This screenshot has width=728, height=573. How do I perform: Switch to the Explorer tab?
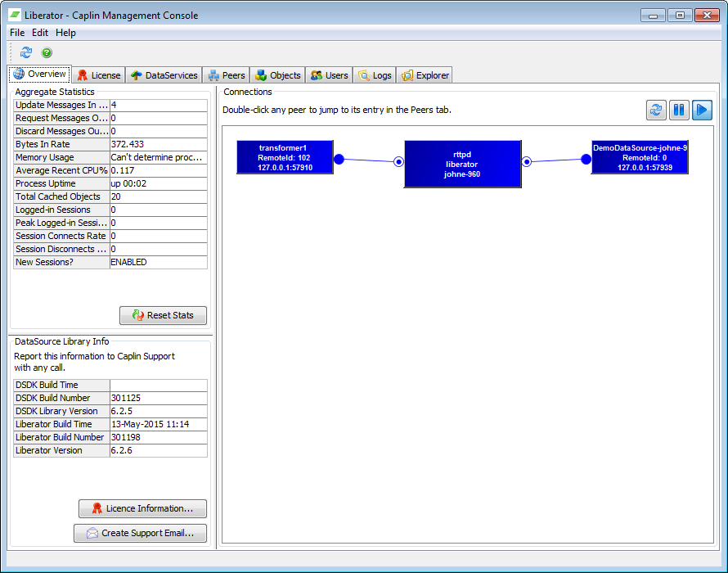coord(425,75)
